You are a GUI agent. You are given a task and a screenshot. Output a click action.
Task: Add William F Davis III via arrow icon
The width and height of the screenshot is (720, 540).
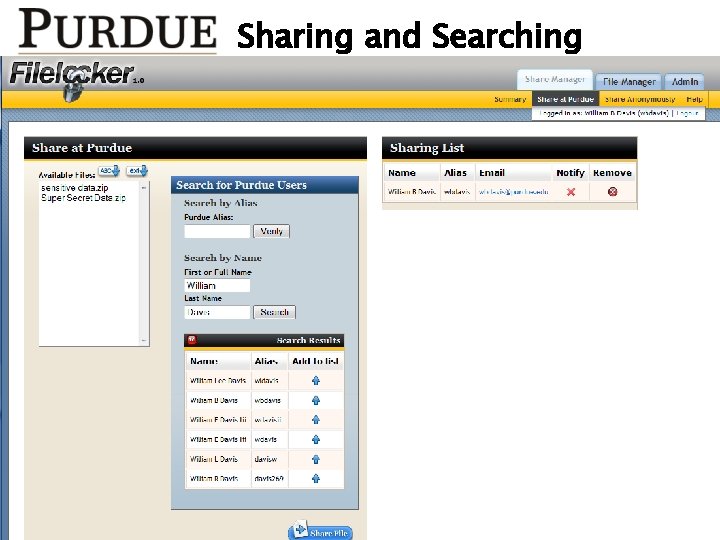coord(315,419)
